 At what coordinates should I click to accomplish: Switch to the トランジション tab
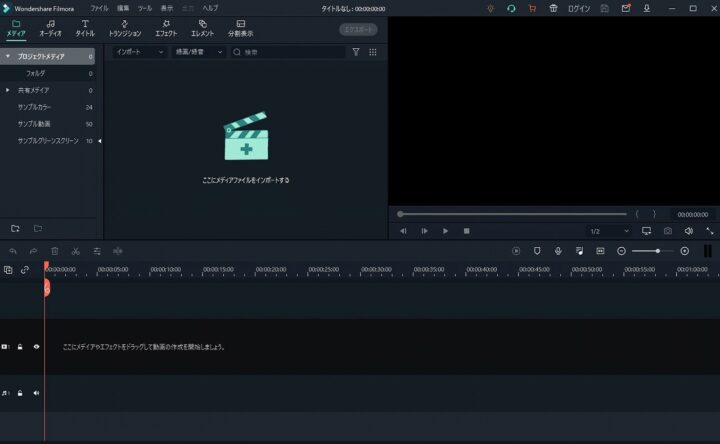125,28
